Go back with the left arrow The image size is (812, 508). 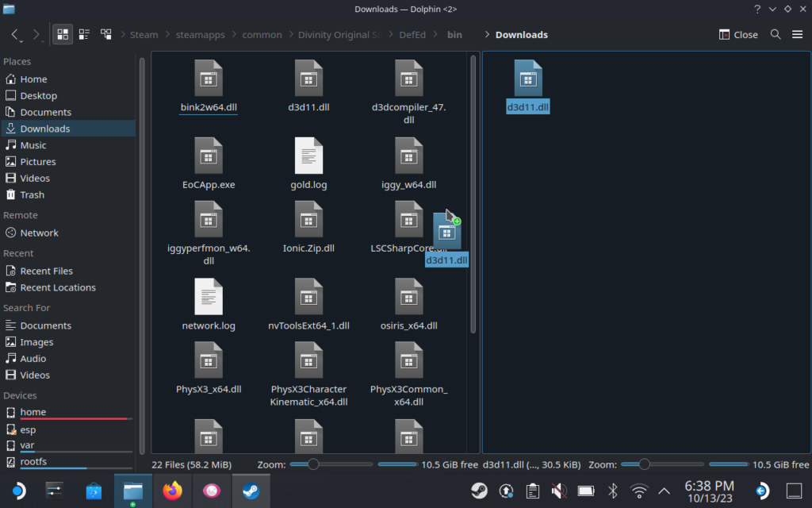pos(15,35)
